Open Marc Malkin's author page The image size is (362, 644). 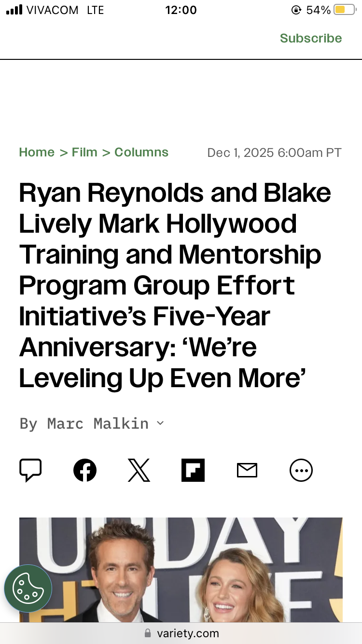point(97,423)
